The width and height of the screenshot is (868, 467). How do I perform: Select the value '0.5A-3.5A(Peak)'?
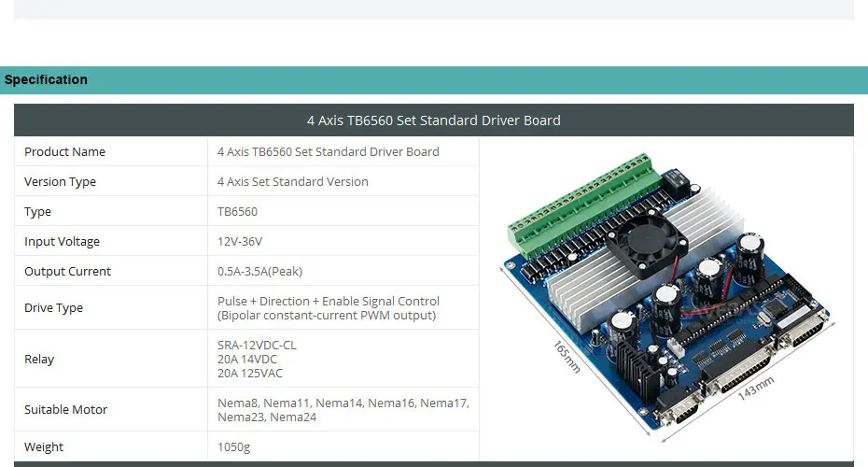tap(260, 272)
